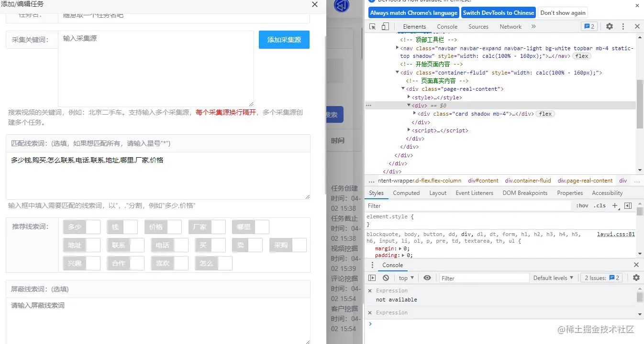Switch to the Sources tab

(x=478, y=27)
